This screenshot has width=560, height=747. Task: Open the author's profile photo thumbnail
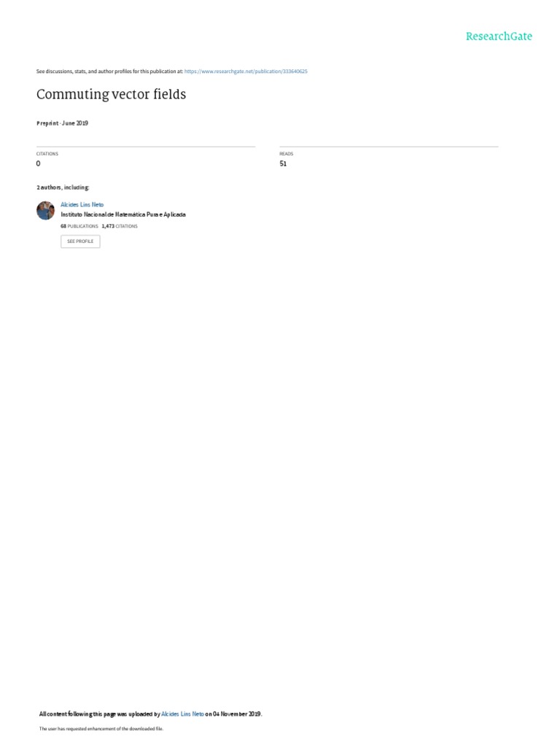pos(46,211)
